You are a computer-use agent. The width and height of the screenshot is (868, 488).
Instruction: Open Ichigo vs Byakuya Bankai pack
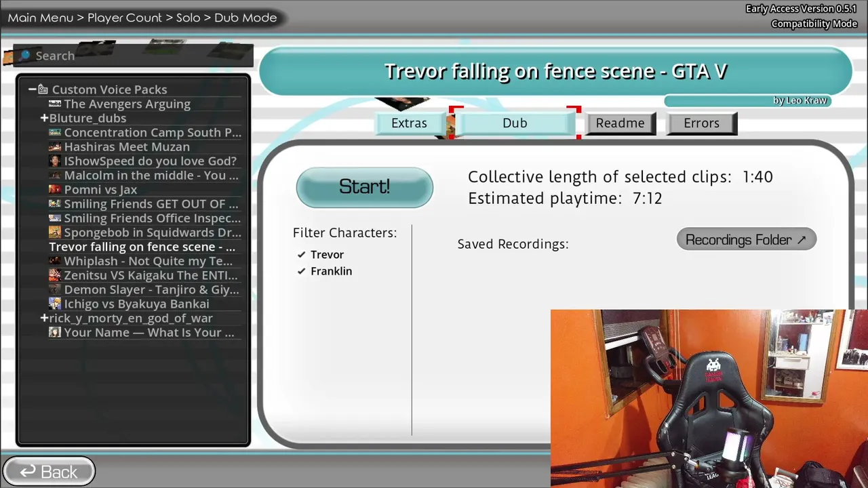136,304
